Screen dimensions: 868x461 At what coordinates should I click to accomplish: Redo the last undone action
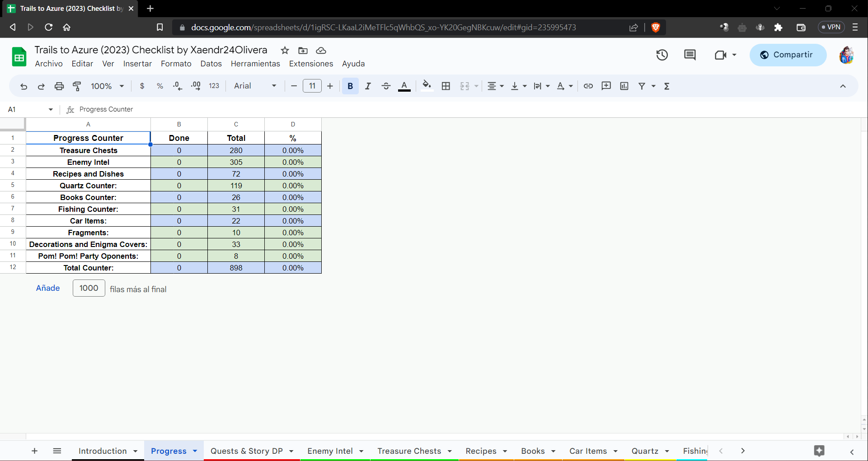point(41,86)
